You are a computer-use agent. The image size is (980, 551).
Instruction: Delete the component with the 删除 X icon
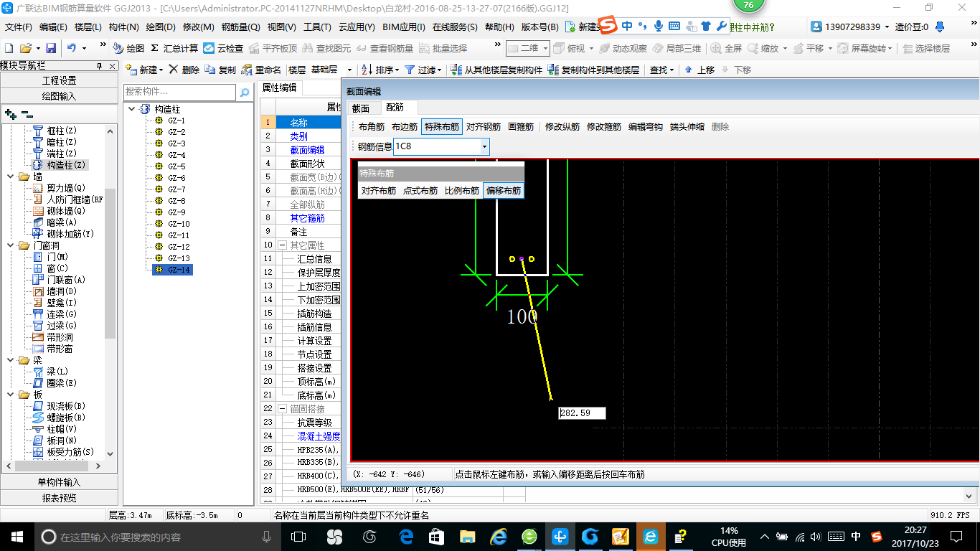pos(184,70)
